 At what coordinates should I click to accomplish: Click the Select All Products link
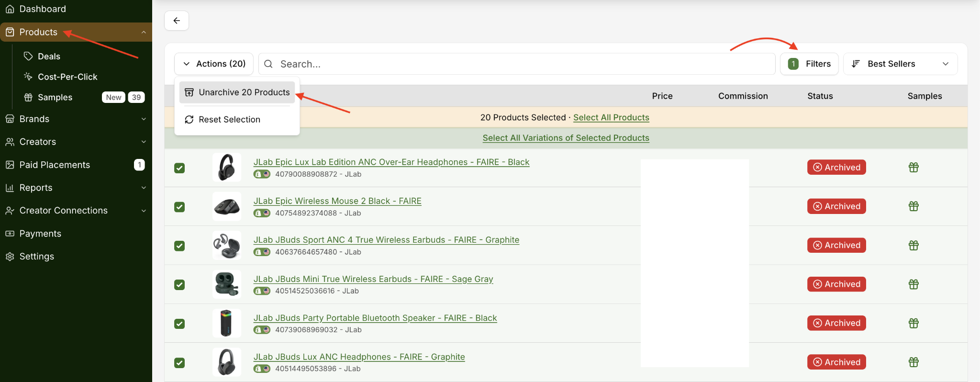(x=611, y=117)
